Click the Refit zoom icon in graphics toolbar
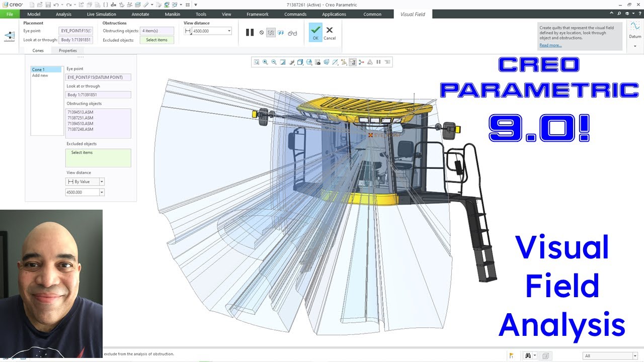This screenshot has width=644, height=362. [x=257, y=62]
